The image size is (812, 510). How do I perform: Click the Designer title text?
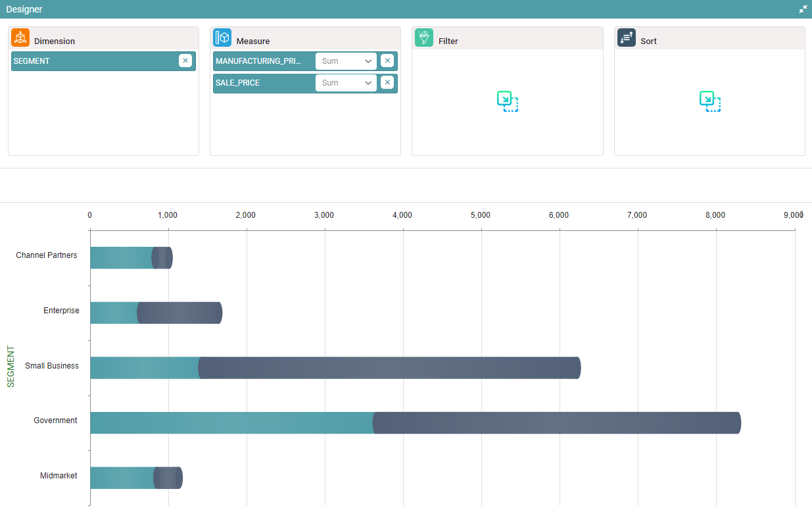coord(24,9)
